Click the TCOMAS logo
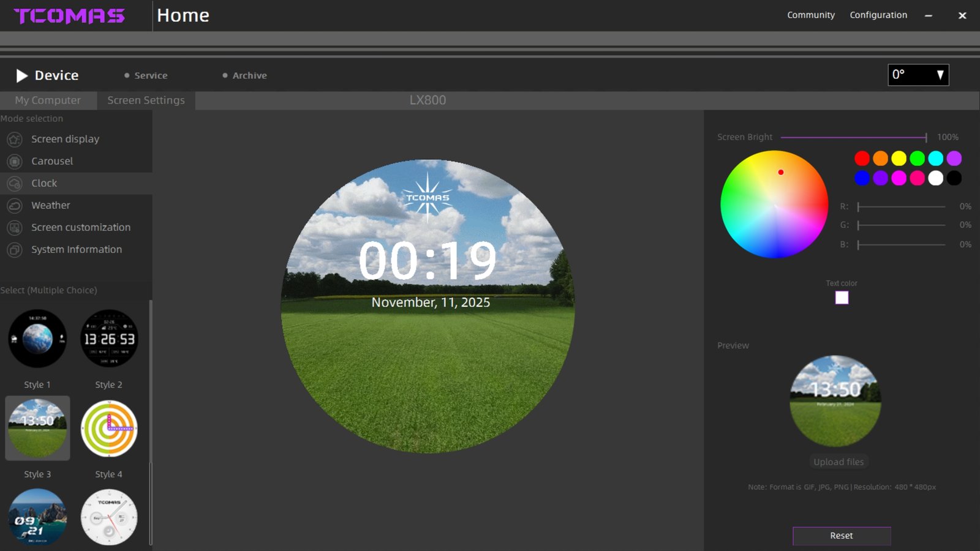Viewport: 980px width, 551px height. click(x=69, y=16)
